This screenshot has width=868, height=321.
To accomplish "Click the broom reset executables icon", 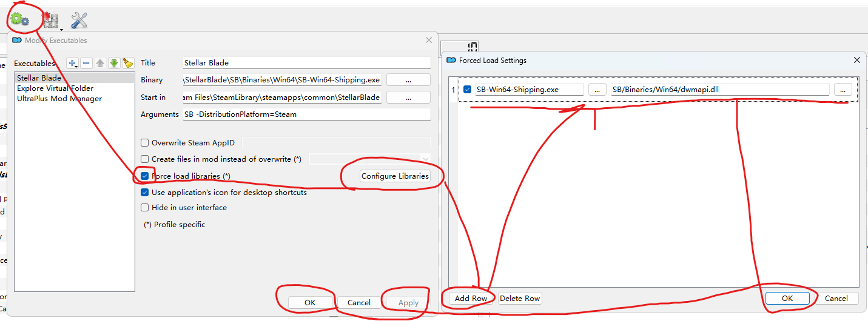I will point(127,63).
